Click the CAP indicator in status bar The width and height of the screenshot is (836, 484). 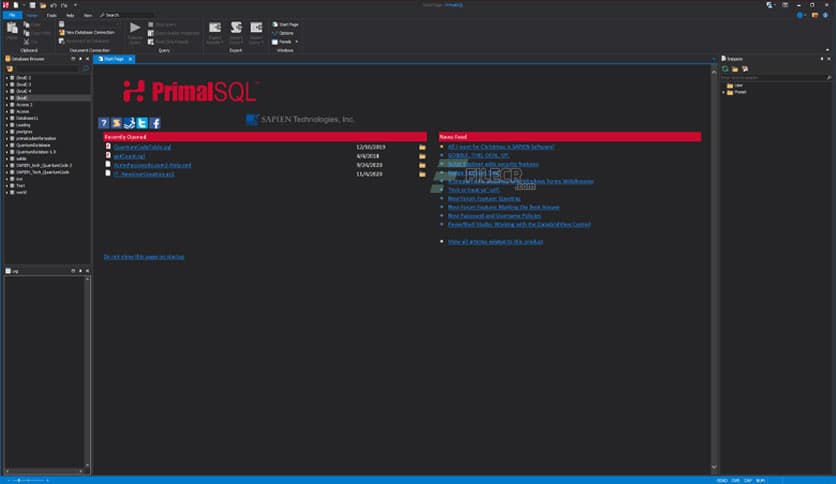(748, 480)
